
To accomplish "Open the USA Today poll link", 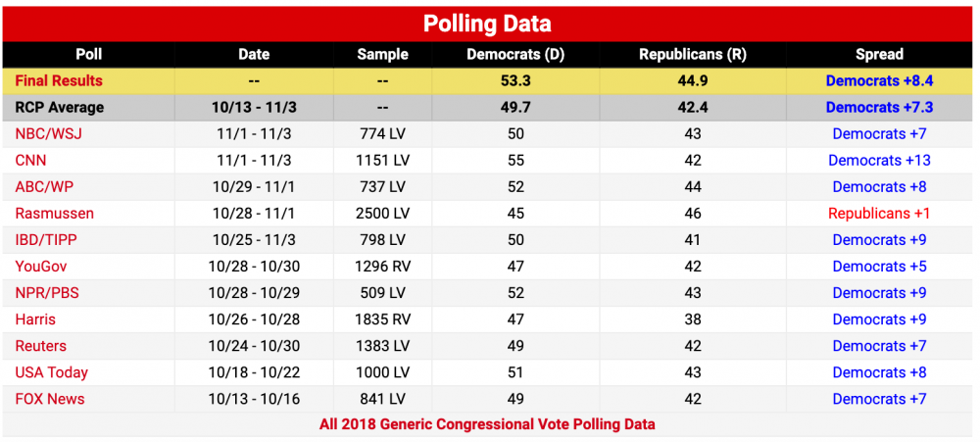I will [x=51, y=371].
